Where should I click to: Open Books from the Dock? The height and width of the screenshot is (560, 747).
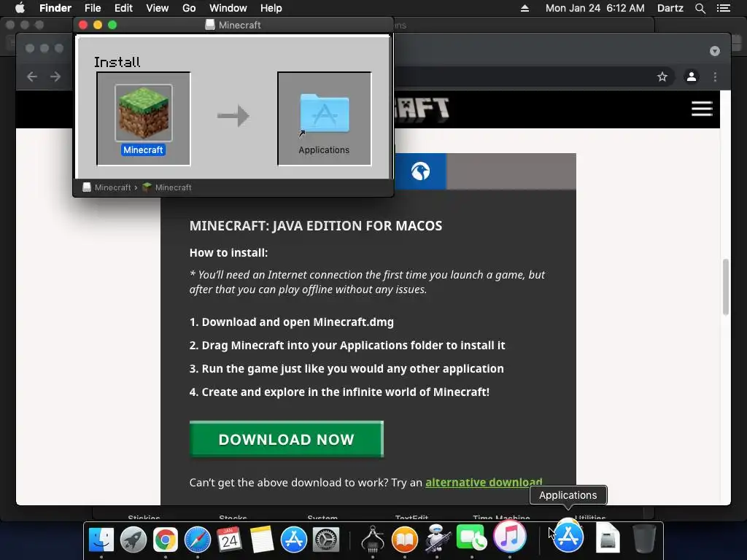(x=404, y=540)
